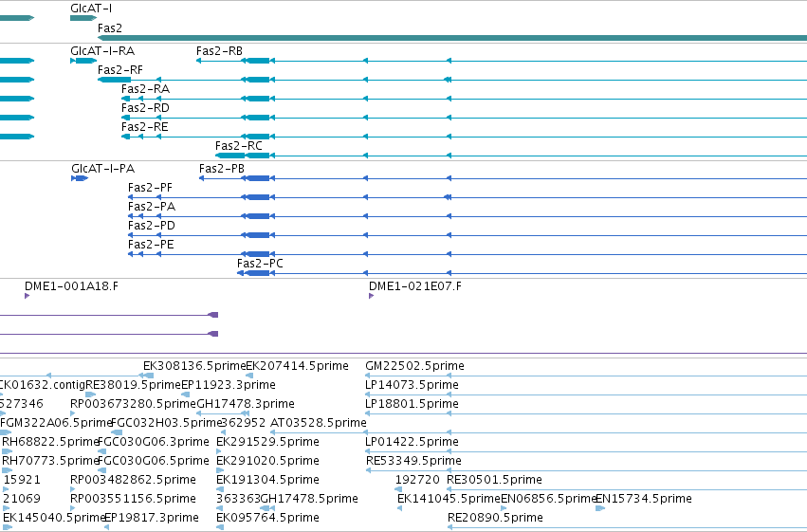Click the Fas2-PE protein label
The image size is (807, 532).
(x=151, y=245)
